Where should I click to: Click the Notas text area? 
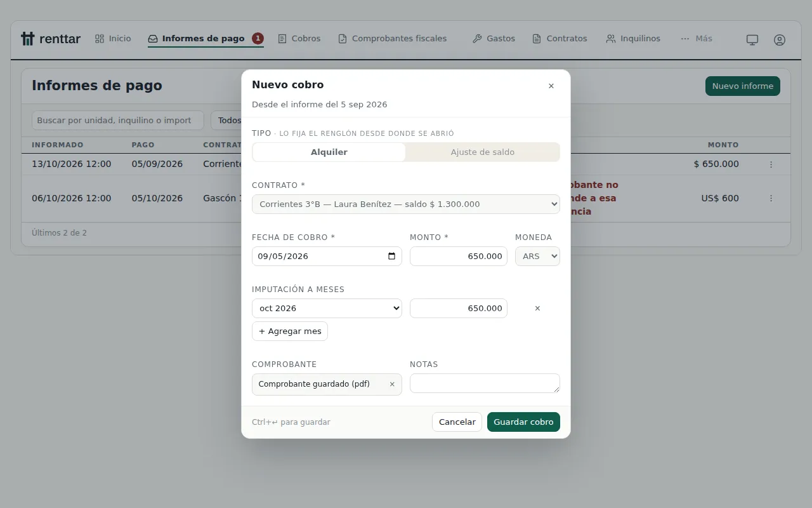[485, 384]
